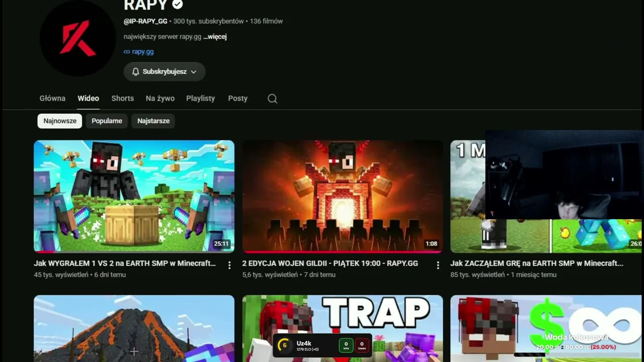
Task: Click "45 tys. wyświetleń • 6 dni temu"
Action: [80, 275]
